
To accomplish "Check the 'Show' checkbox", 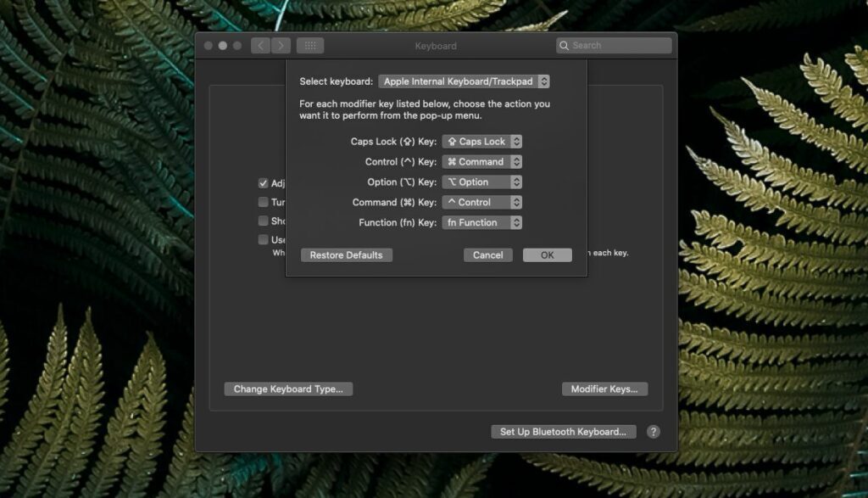I will coord(263,221).
